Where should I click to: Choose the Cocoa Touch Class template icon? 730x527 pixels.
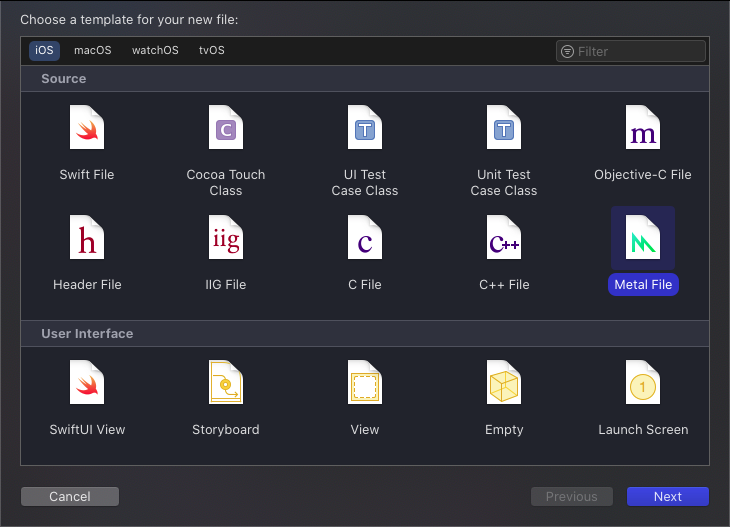pos(226,127)
